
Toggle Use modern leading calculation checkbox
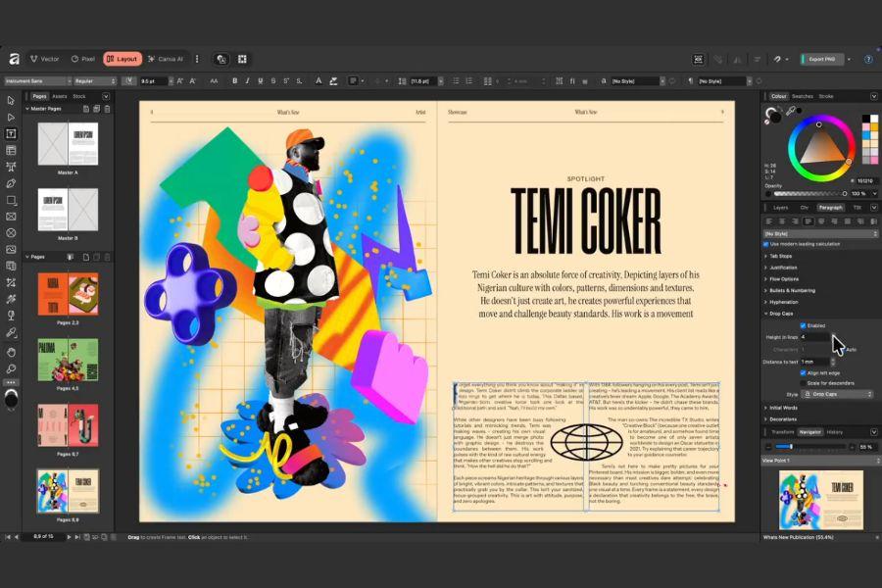tap(766, 244)
